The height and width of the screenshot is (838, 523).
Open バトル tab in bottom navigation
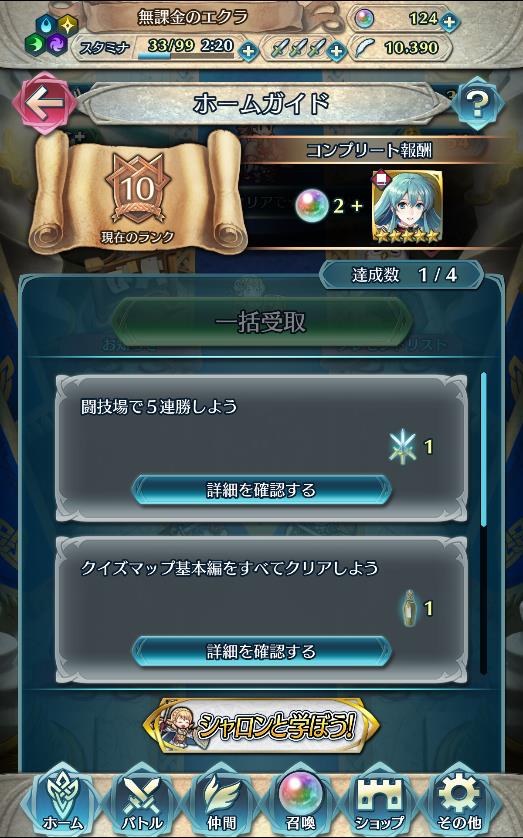click(x=142, y=801)
